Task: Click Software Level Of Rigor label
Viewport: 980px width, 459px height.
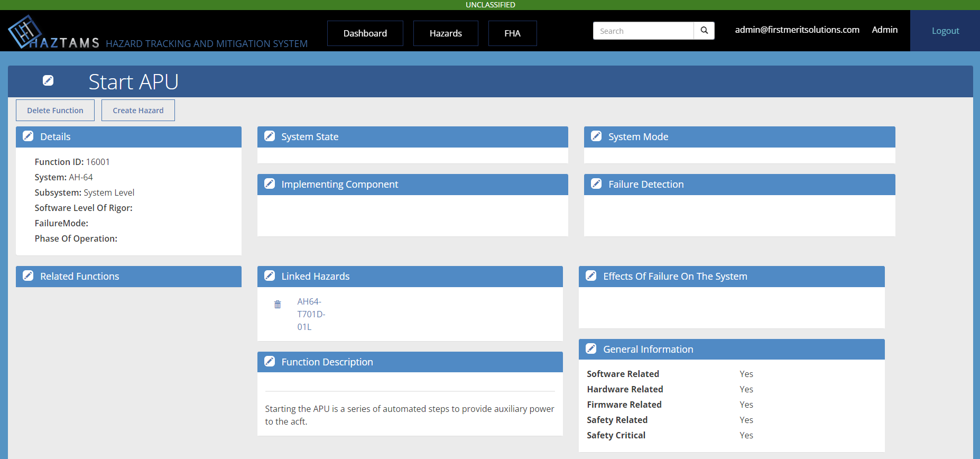Action: tap(84, 208)
